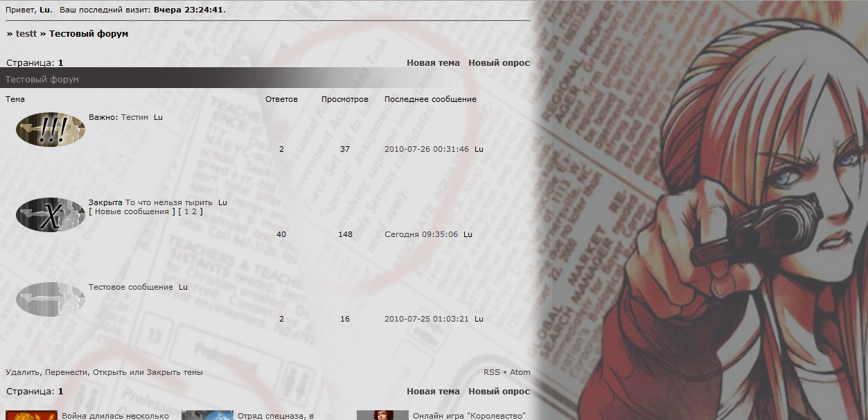
Task: Click the Закрыта label of the closed topic
Action: [105, 202]
